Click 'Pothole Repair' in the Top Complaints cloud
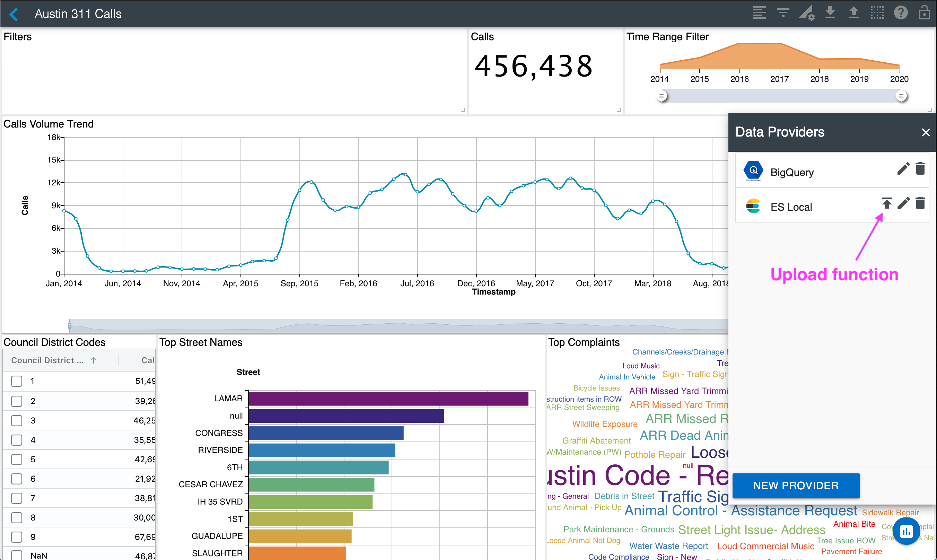This screenshot has width=937, height=560. click(x=655, y=454)
